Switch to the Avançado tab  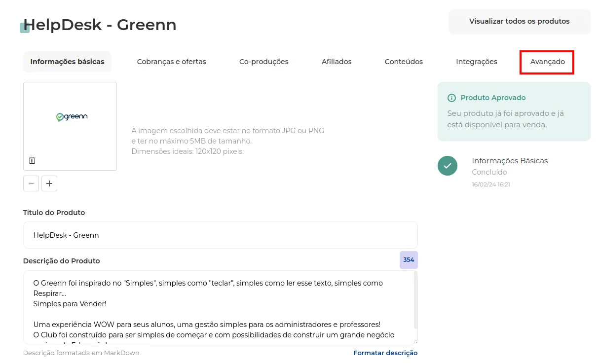click(548, 62)
